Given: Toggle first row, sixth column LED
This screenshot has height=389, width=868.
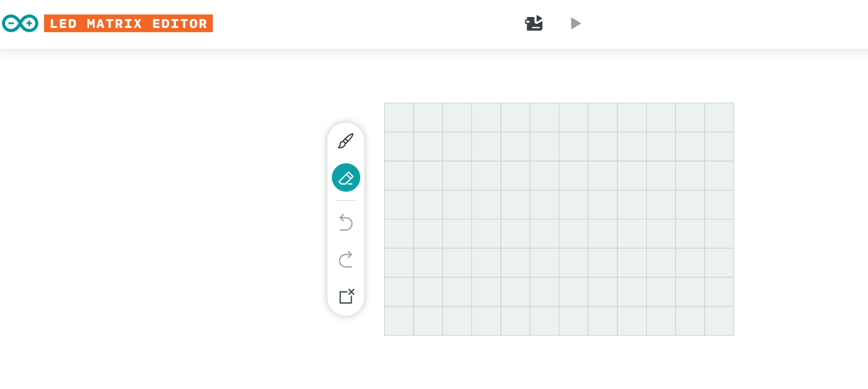Looking at the screenshot, I should click(545, 117).
